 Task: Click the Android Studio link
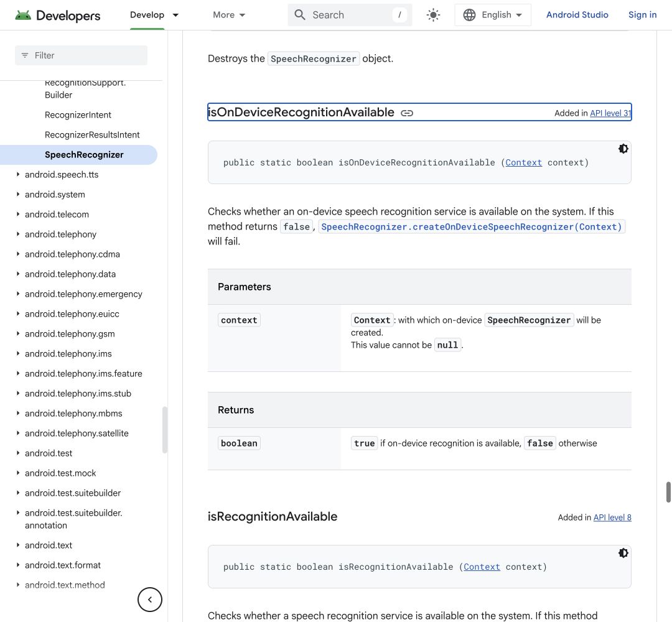[x=577, y=15]
